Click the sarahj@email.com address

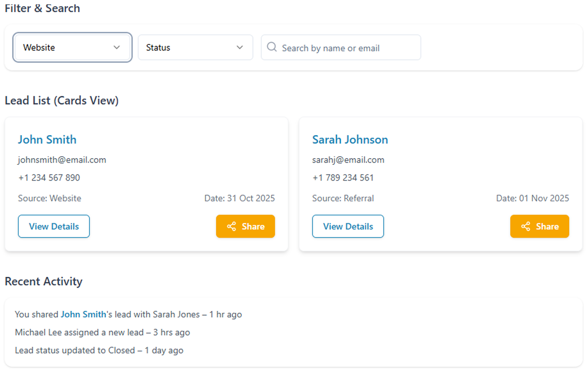(348, 160)
